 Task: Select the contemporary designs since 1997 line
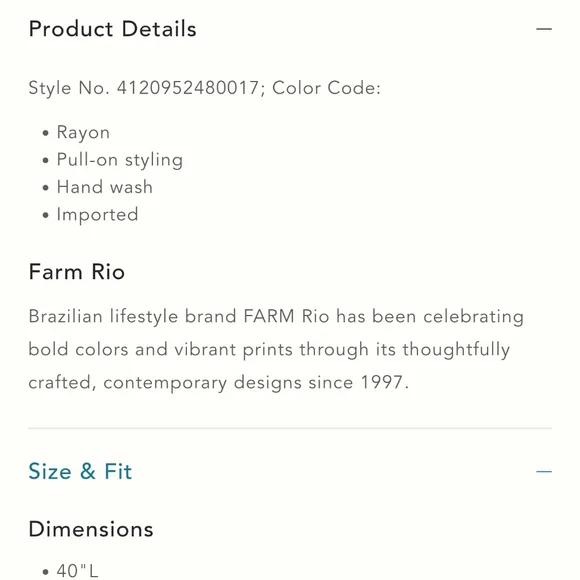click(x=219, y=382)
